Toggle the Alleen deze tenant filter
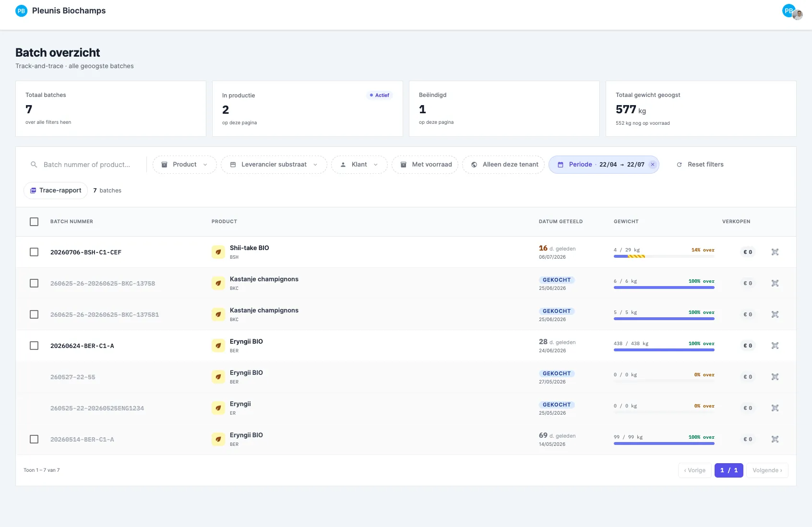The image size is (812, 527). pos(503,165)
